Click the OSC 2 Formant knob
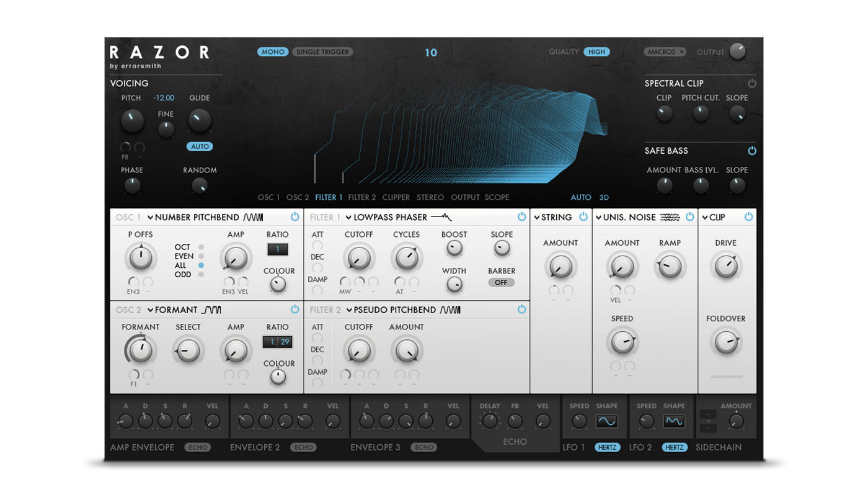 [x=141, y=351]
